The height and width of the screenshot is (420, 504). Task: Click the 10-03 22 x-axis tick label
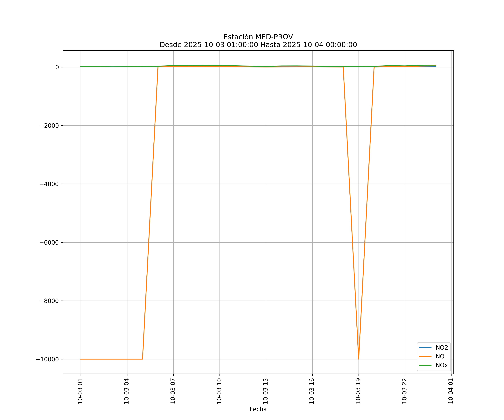(404, 391)
